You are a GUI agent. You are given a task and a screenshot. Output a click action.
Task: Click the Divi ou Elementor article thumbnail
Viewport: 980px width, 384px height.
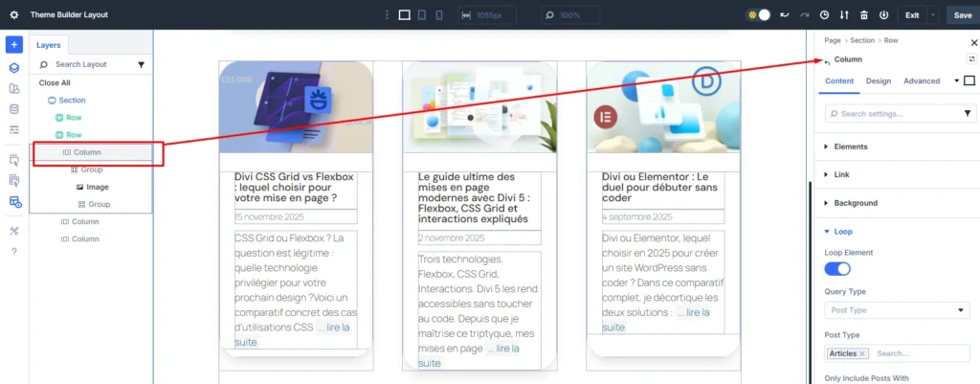click(663, 107)
